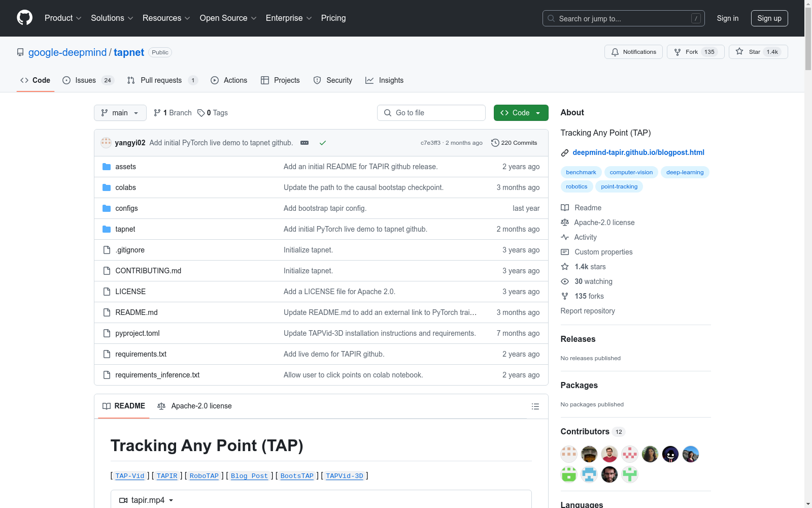
Task: Click the file icon beside README.md
Action: click(107, 312)
